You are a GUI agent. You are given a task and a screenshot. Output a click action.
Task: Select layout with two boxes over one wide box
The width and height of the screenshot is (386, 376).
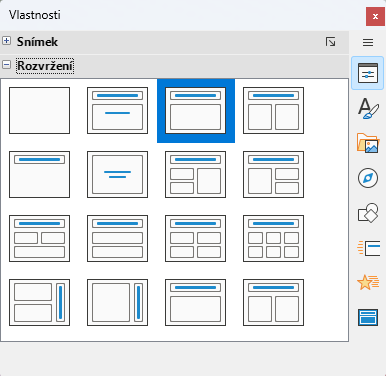click(x=39, y=238)
